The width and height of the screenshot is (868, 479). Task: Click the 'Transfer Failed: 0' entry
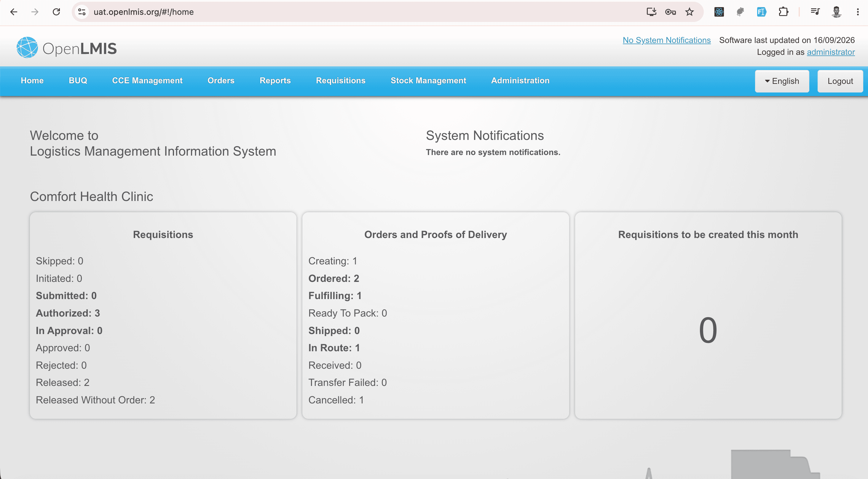tap(347, 382)
